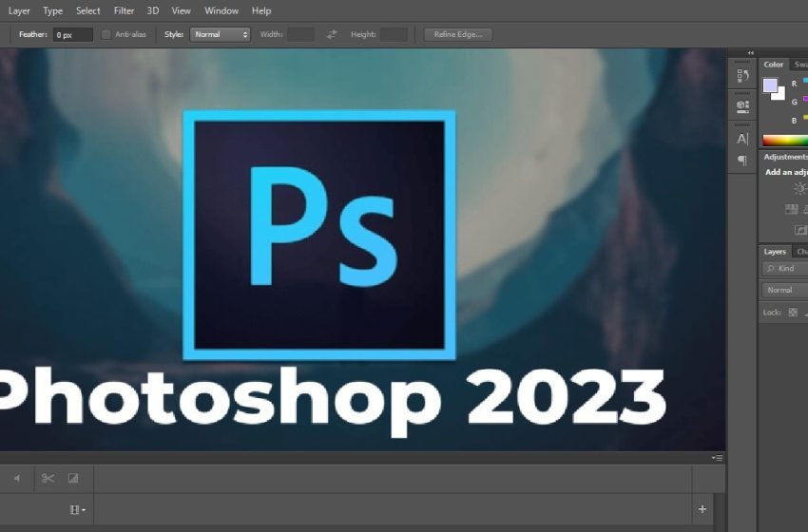This screenshot has height=532, width=808.
Task: Choose a transition in the timeline
Action: tap(73, 479)
